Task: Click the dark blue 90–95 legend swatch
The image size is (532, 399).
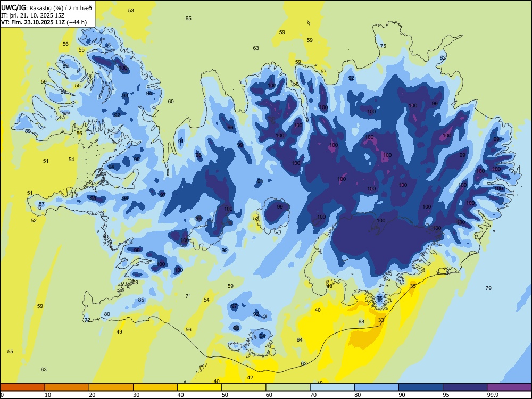Action: click(421, 387)
